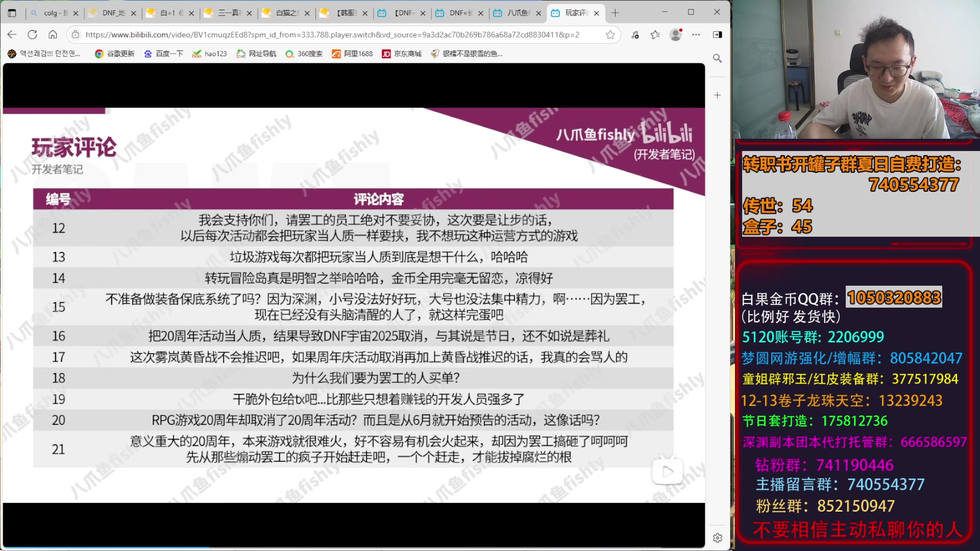Open sidebar search magnifier icon
The width and height of the screenshot is (980, 551).
click(x=717, y=58)
